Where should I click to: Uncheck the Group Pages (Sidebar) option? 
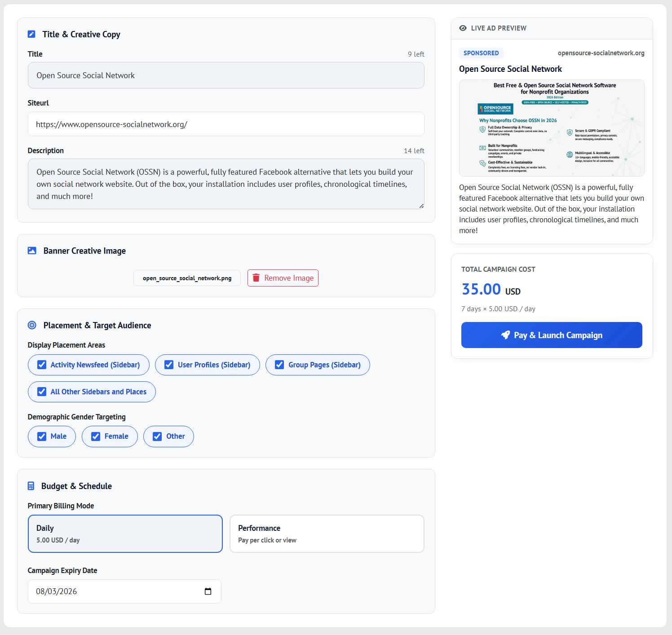(x=279, y=365)
